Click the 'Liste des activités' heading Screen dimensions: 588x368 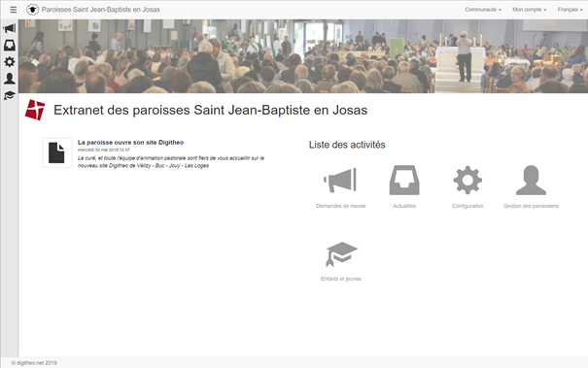pos(347,145)
